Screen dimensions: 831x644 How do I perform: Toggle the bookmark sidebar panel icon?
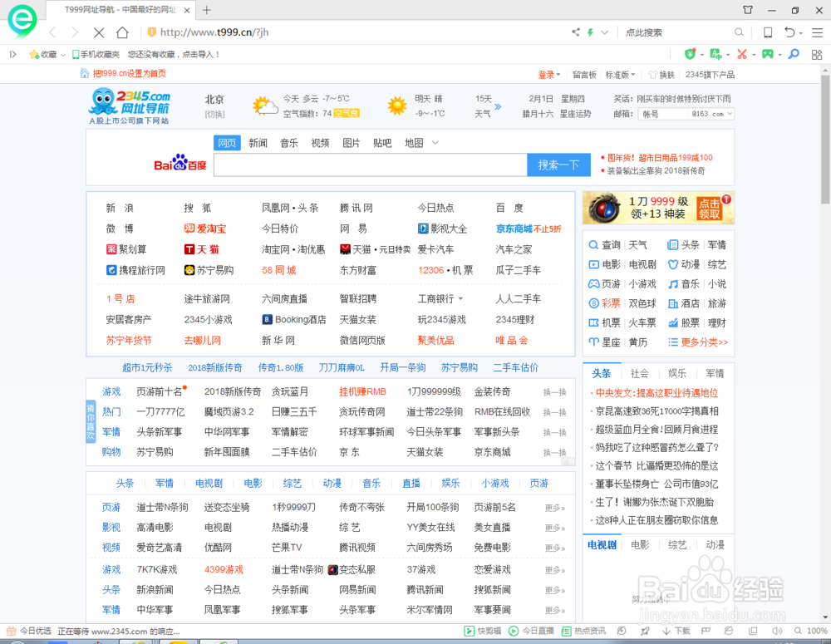13,54
